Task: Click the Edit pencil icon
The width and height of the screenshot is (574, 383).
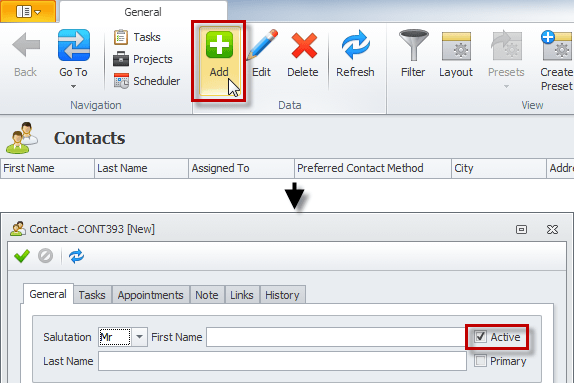Action: click(x=262, y=45)
